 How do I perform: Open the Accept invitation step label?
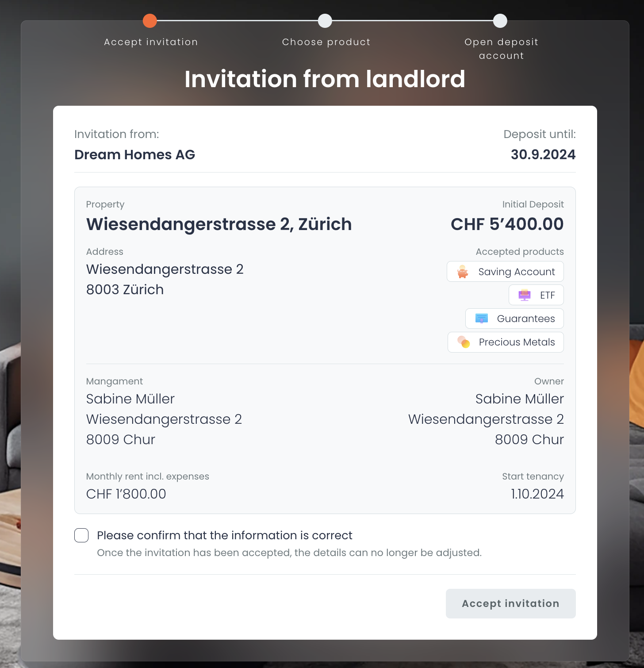point(150,42)
